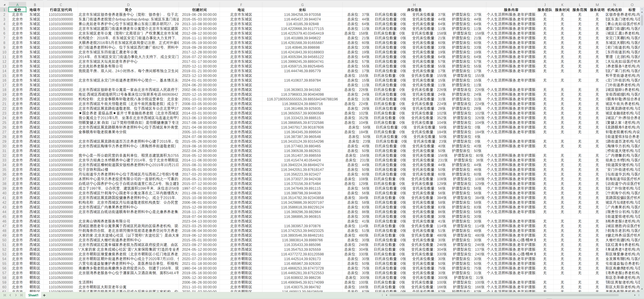The width and height of the screenshot is (644, 299).
Task: Jump to first sheet navigation arrow
Action: pos(5,295)
